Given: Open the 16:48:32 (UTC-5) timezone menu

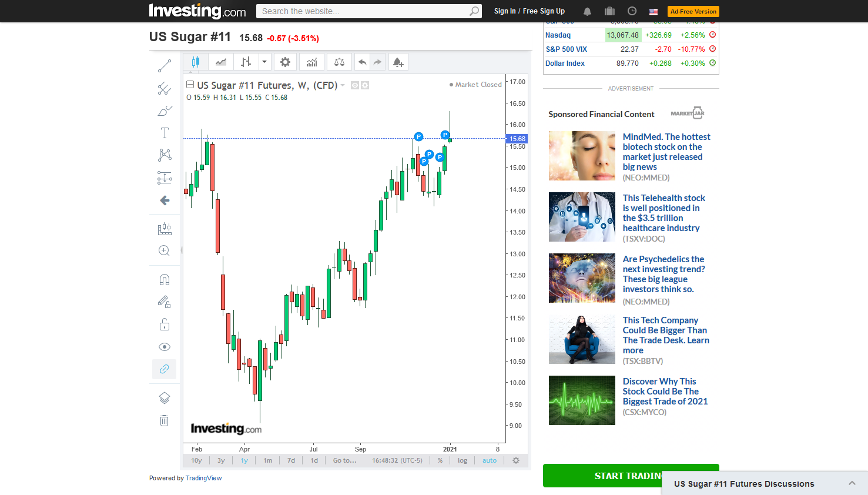Looking at the screenshot, I should click(x=397, y=460).
